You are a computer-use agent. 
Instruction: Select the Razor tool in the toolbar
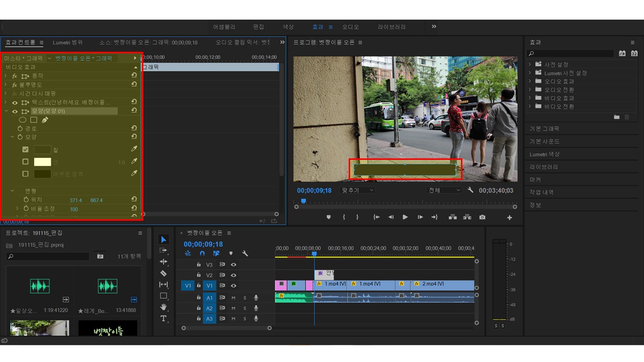tap(164, 273)
